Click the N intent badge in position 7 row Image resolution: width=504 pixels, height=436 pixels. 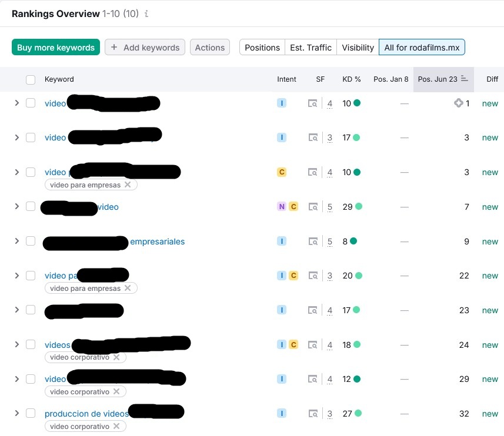coord(282,207)
